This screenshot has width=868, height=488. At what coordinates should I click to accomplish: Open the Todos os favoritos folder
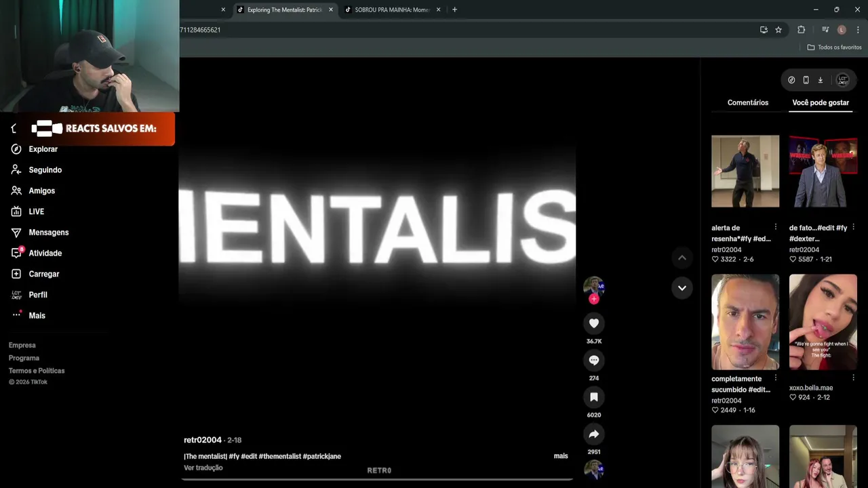(x=834, y=47)
